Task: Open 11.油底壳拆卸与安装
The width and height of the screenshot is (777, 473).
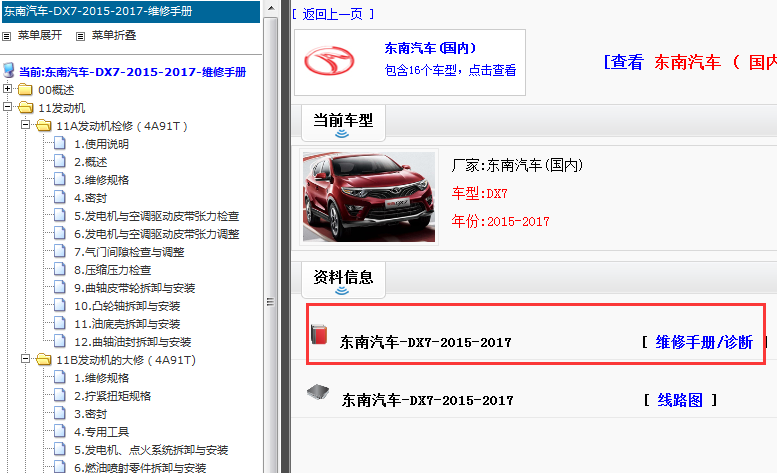Action: [127, 324]
